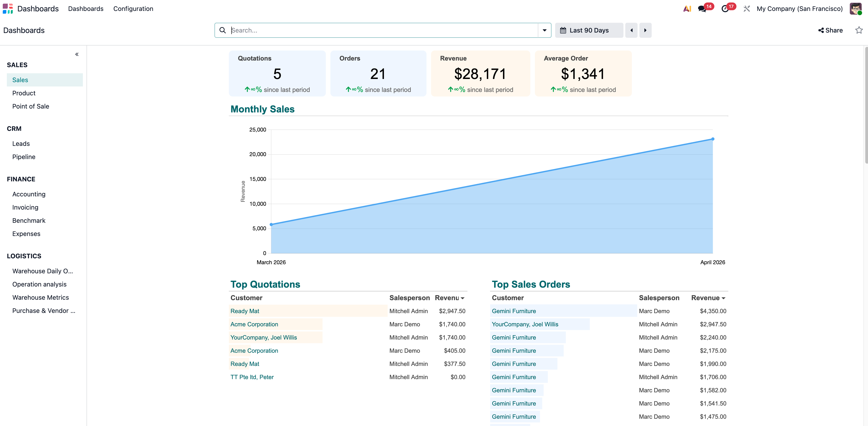
Task: Click the search magnifier icon
Action: pyautogui.click(x=222, y=30)
